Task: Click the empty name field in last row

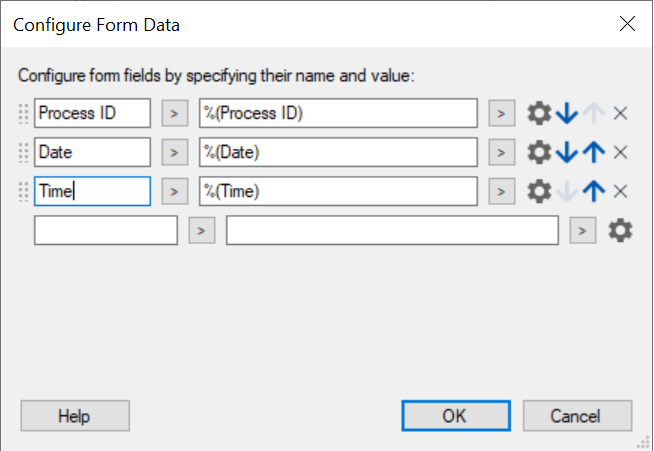Action: tap(105, 231)
